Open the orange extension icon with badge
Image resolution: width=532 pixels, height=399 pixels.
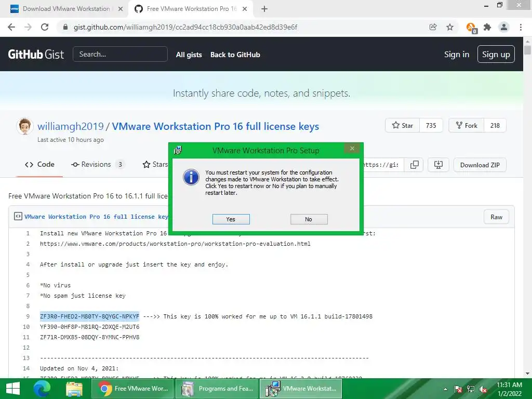(x=471, y=28)
